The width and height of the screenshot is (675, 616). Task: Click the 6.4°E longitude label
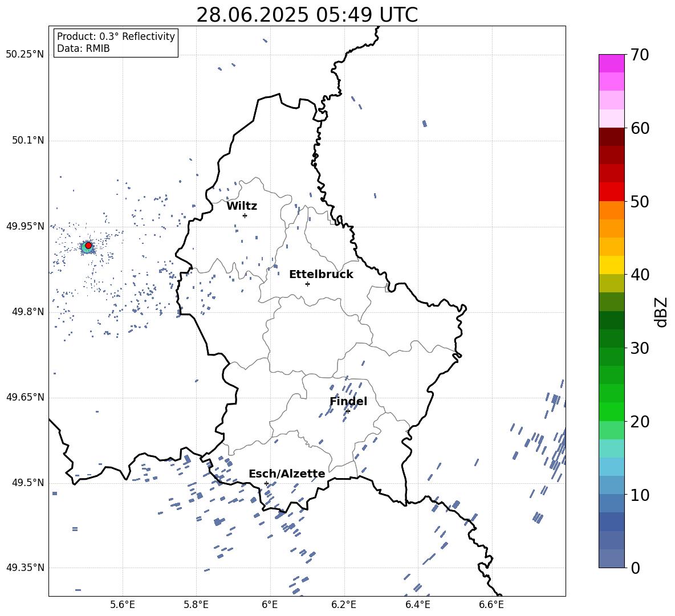click(417, 605)
